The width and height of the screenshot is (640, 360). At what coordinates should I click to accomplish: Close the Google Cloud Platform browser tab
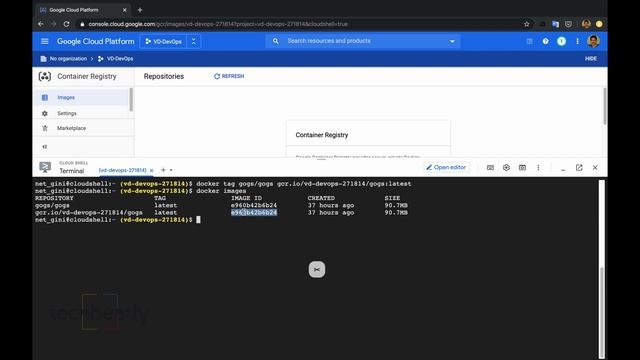(x=124, y=10)
